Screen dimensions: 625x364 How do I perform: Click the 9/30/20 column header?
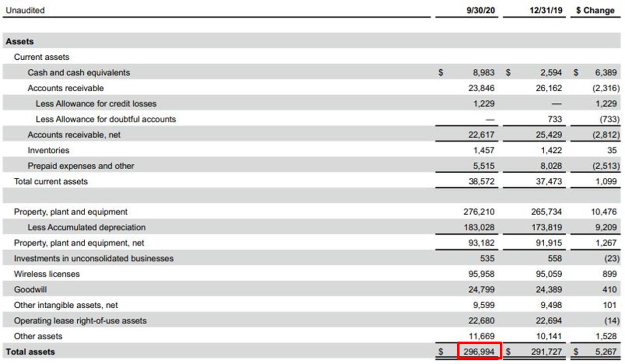(481, 10)
